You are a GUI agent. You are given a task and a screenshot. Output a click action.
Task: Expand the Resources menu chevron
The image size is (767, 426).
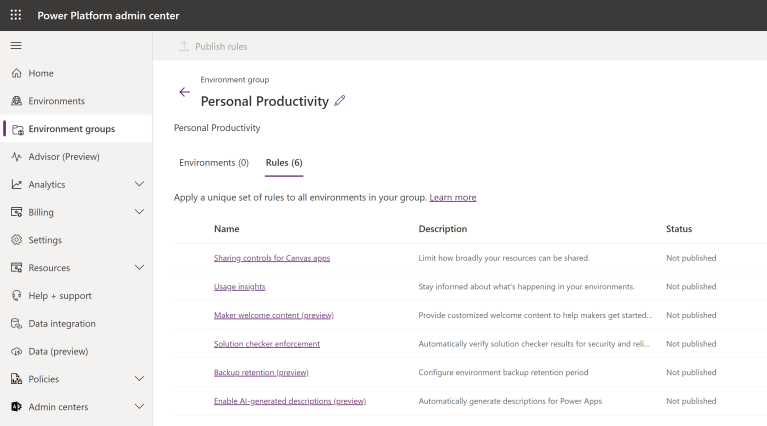(x=139, y=268)
